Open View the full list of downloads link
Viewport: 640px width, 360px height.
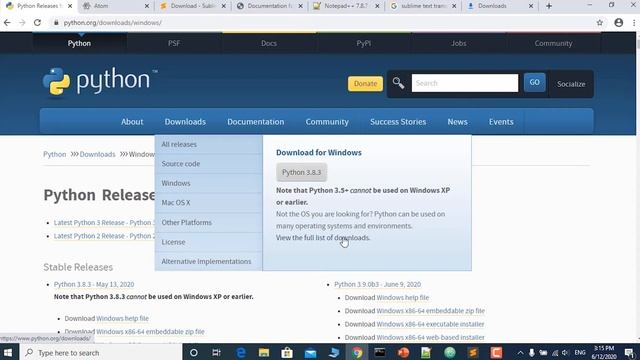(323, 238)
